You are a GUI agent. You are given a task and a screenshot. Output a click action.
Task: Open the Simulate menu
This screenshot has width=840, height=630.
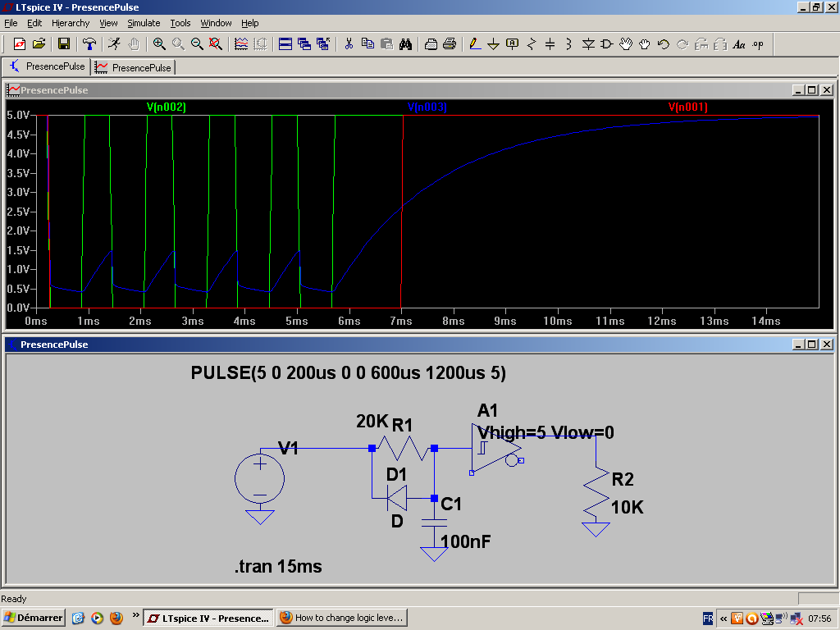(x=144, y=23)
